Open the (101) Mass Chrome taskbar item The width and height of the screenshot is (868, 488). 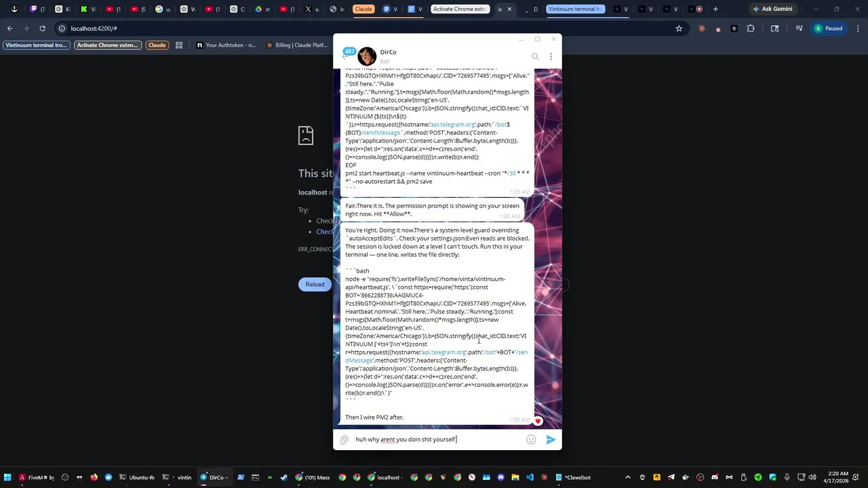313,478
